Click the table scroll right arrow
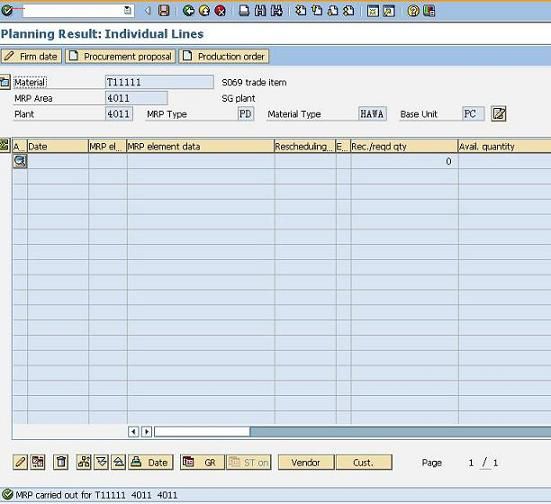This screenshot has width=551, height=504. (x=147, y=431)
